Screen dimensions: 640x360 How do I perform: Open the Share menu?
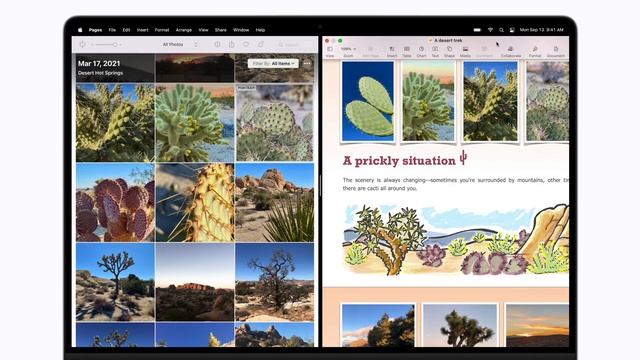221,30
